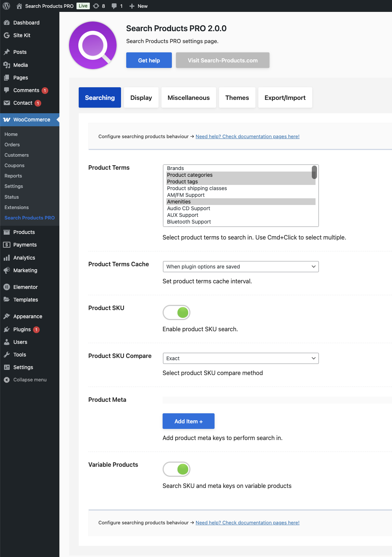This screenshot has width=392, height=557.
Task: Select Amenities in the Product Terms list
Action: tap(179, 201)
